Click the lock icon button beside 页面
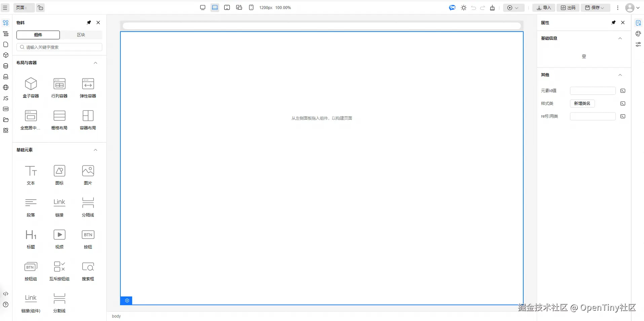 coord(40,8)
